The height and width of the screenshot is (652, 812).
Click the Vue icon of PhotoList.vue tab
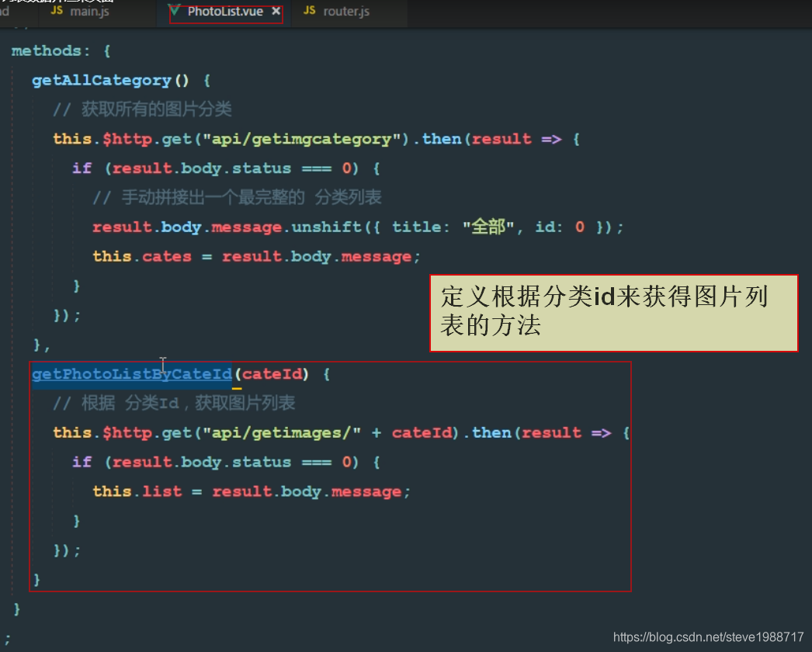(x=175, y=10)
